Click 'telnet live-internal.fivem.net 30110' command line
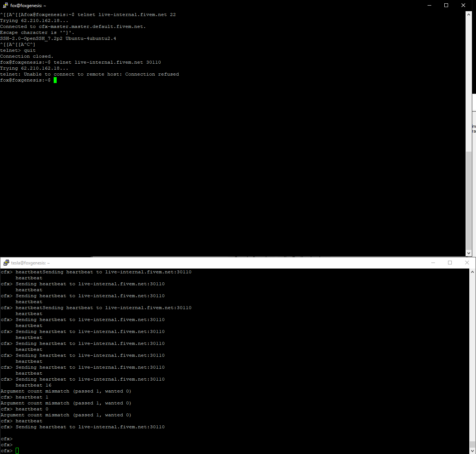Image resolution: width=476 pixels, height=454 pixels. pyautogui.click(x=81, y=62)
